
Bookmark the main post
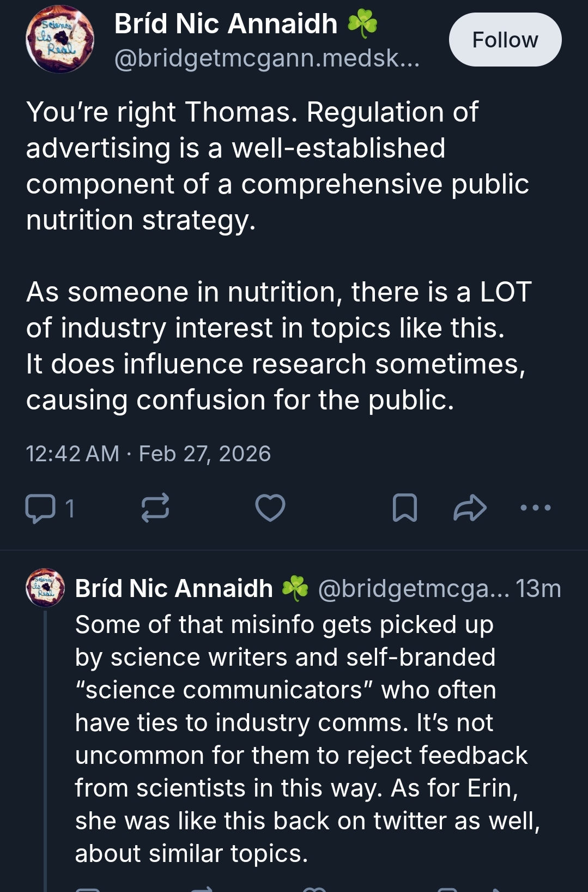405,508
